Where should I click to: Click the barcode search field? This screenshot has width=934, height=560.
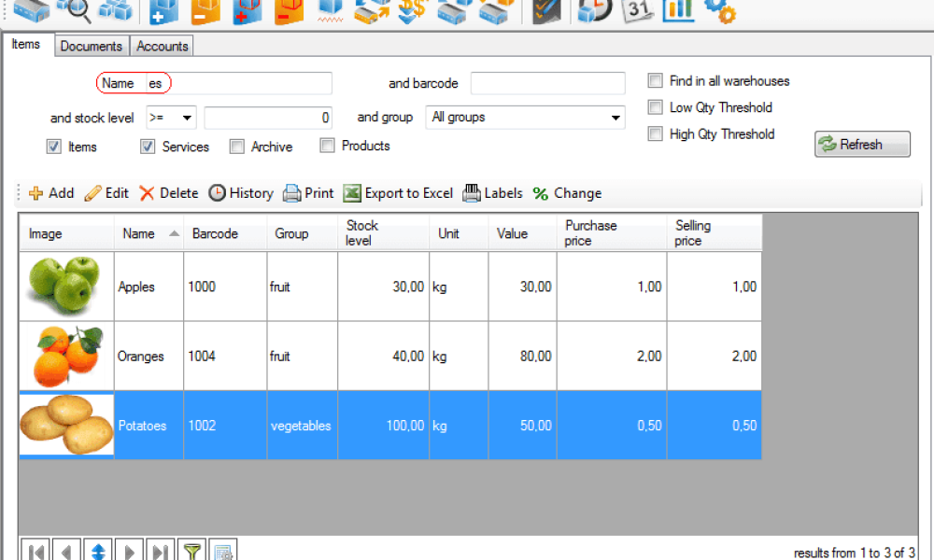[548, 83]
